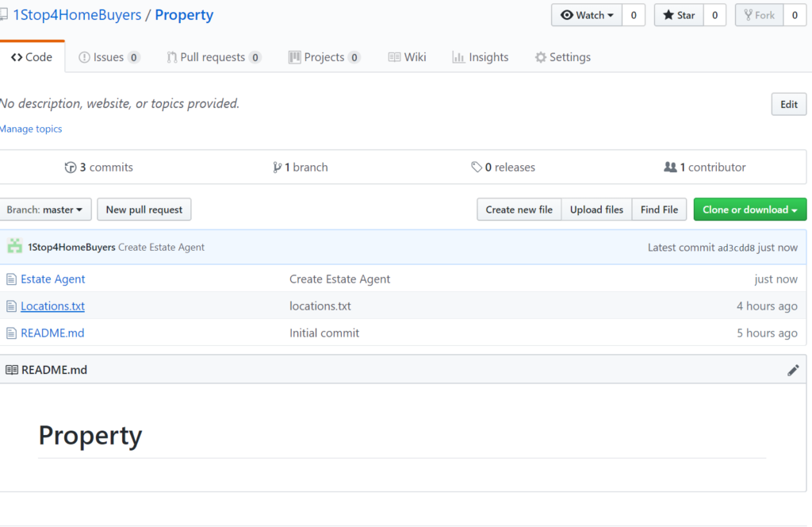
Task: Click the Property heading in the README
Action: [90, 435]
